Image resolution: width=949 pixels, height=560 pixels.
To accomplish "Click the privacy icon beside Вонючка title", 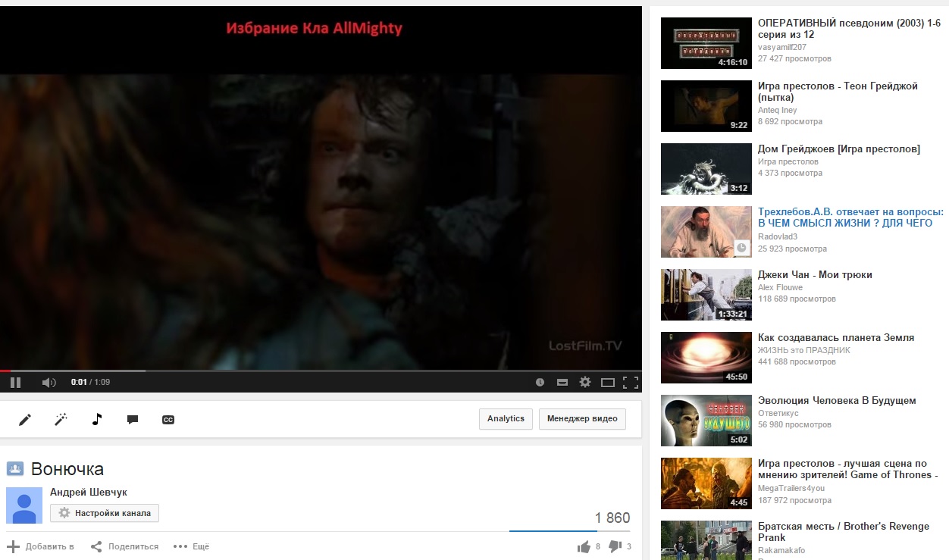I will tap(15, 468).
